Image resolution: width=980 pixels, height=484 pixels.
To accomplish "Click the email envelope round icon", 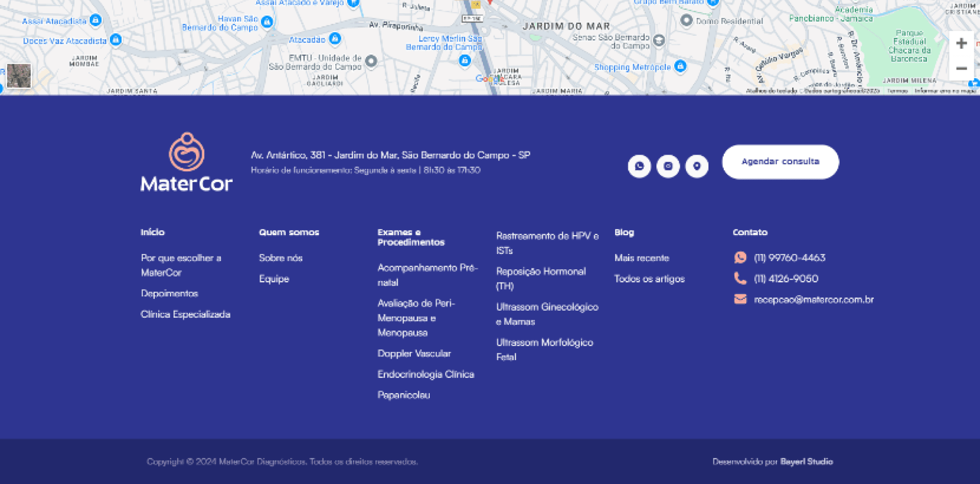I will coord(668,166).
